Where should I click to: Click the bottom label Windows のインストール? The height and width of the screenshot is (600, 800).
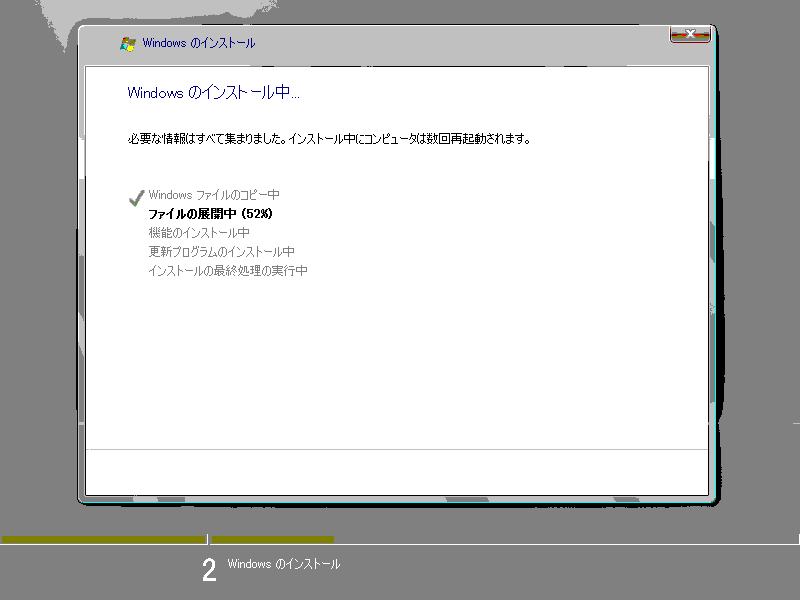(x=284, y=564)
